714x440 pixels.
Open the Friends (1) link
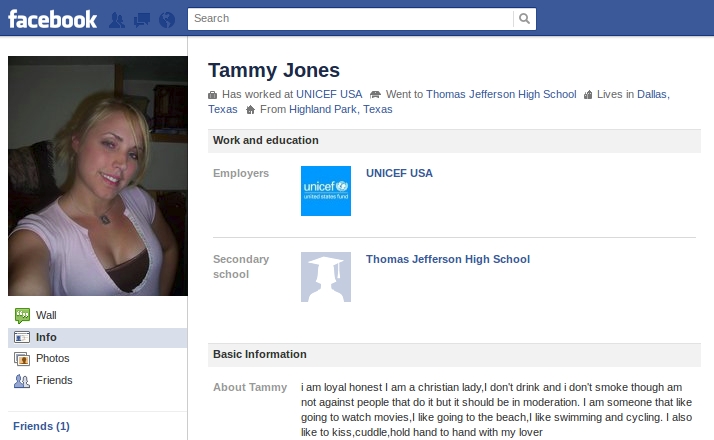(41, 426)
